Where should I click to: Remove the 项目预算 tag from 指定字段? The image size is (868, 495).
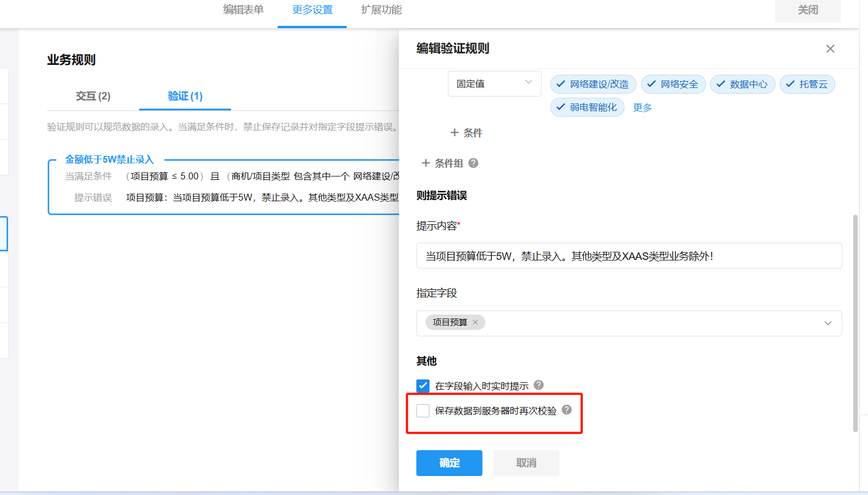[x=475, y=323]
